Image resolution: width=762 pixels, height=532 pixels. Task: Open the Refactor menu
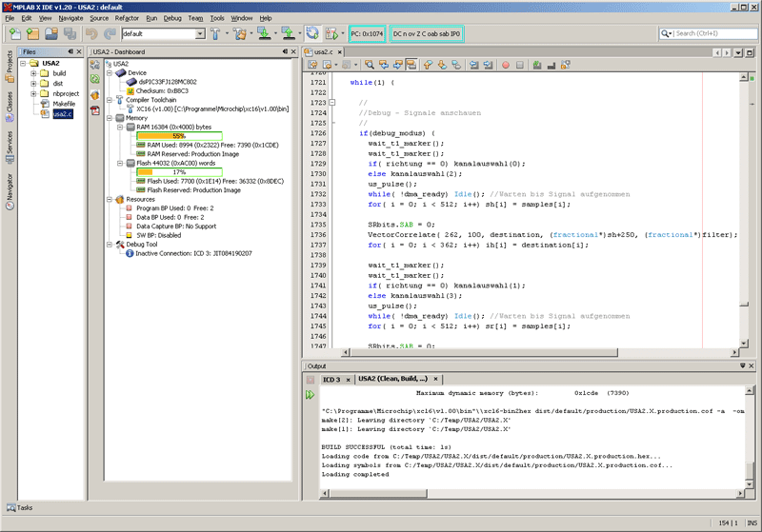pos(127,18)
